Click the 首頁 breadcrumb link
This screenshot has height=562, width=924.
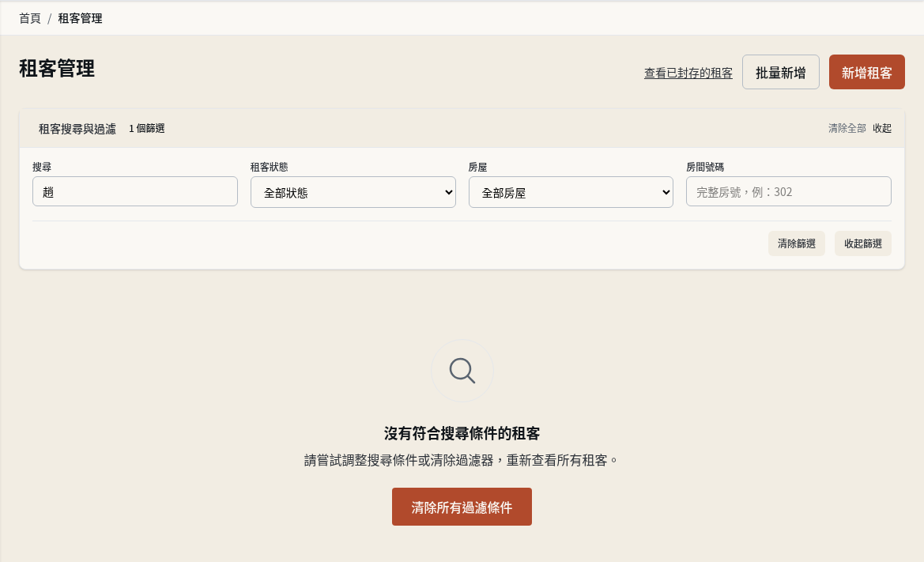[30, 18]
